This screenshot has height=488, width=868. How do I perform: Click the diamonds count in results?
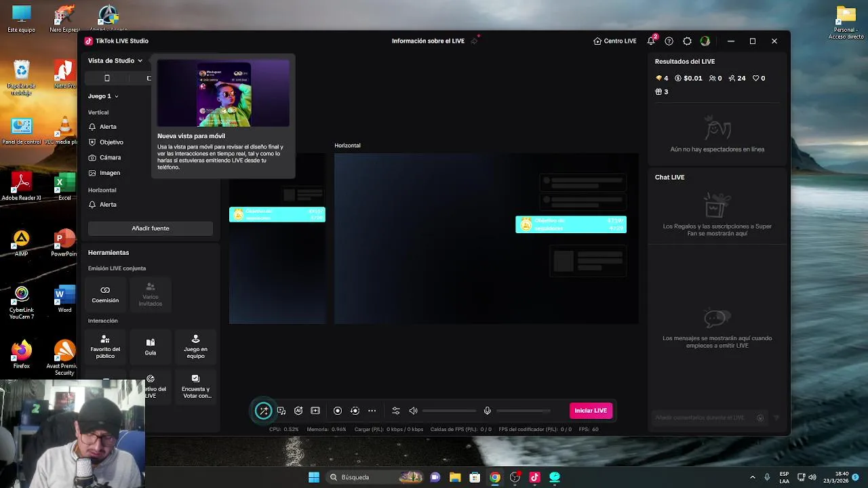click(662, 79)
